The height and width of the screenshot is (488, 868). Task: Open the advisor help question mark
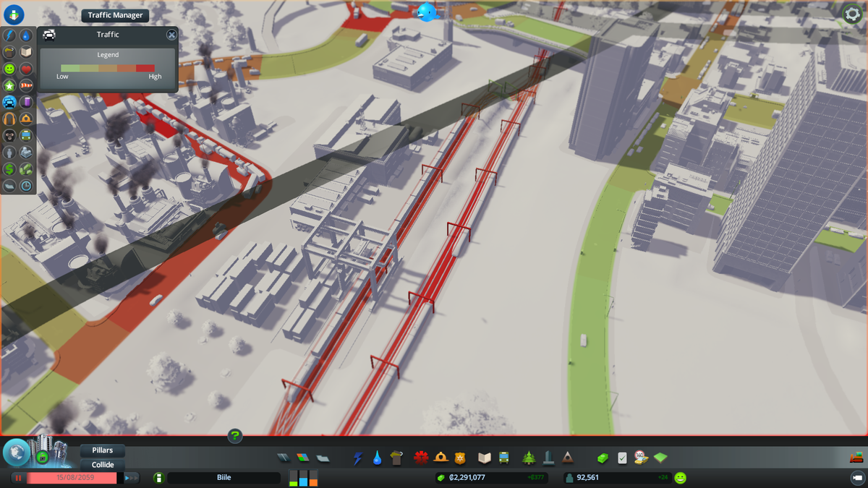(235, 435)
